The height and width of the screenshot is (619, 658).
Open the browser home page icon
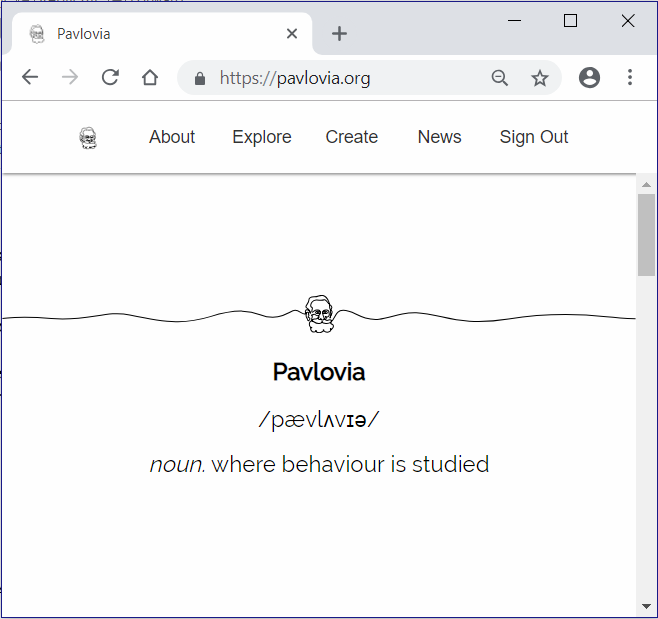pos(150,77)
